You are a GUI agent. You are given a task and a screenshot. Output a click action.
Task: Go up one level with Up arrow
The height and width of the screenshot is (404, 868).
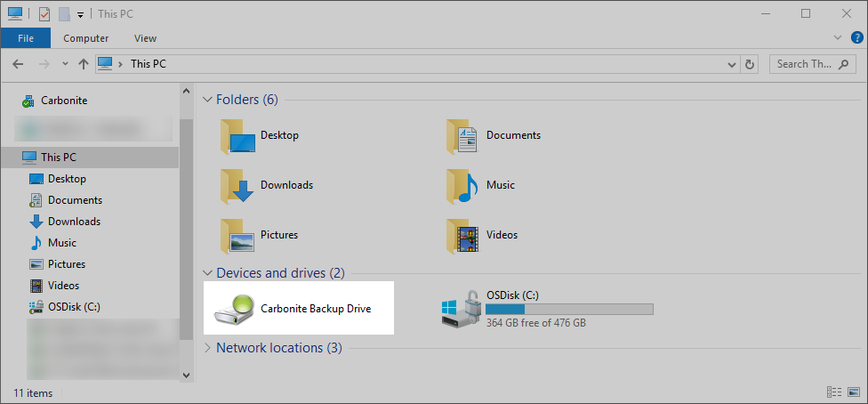(x=84, y=64)
